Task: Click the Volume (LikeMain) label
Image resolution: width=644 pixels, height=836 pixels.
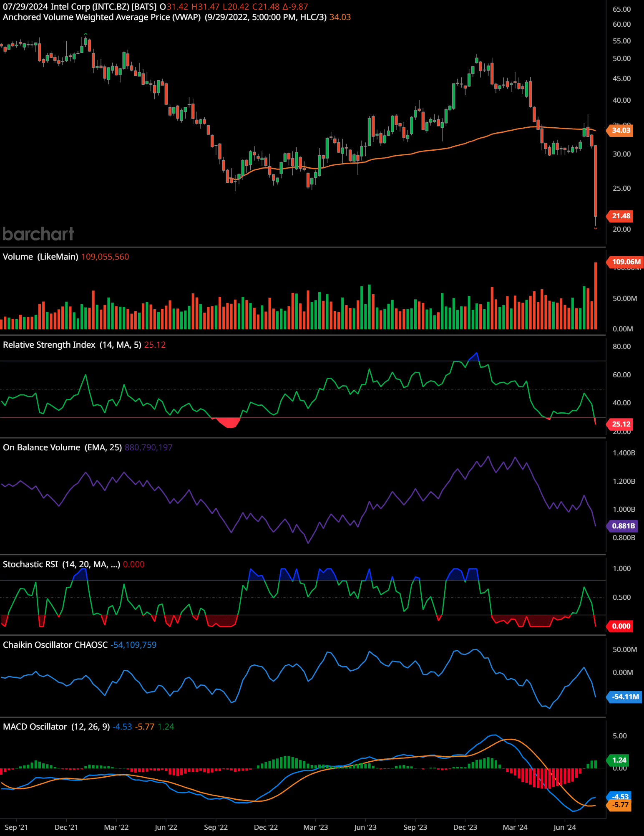Action: (x=40, y=257)
